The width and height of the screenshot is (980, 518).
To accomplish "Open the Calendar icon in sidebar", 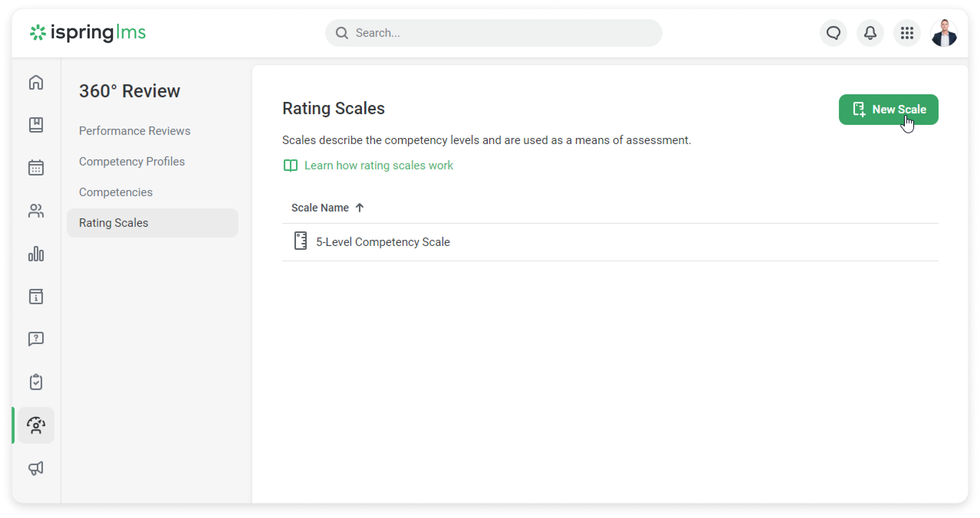I will pos(36,168).
